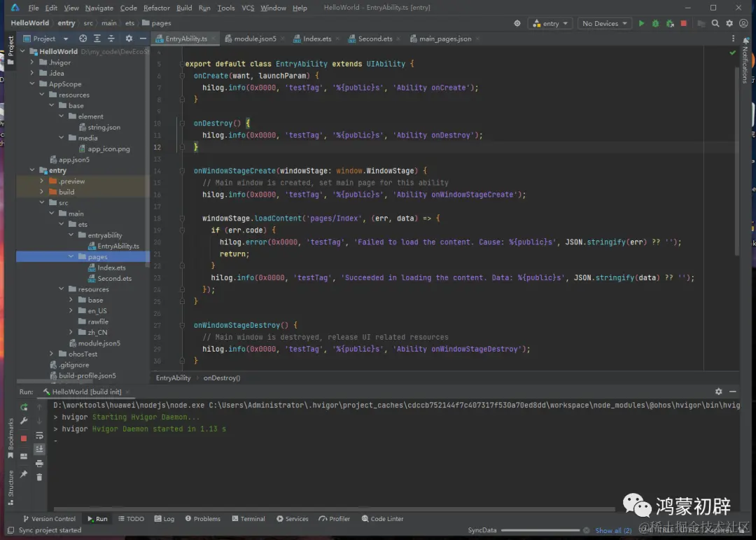Image resolution: width=756 pixels, height=540 pixels.
Task: Stop the build in Run panel
Action: click(x=24, y=438)
